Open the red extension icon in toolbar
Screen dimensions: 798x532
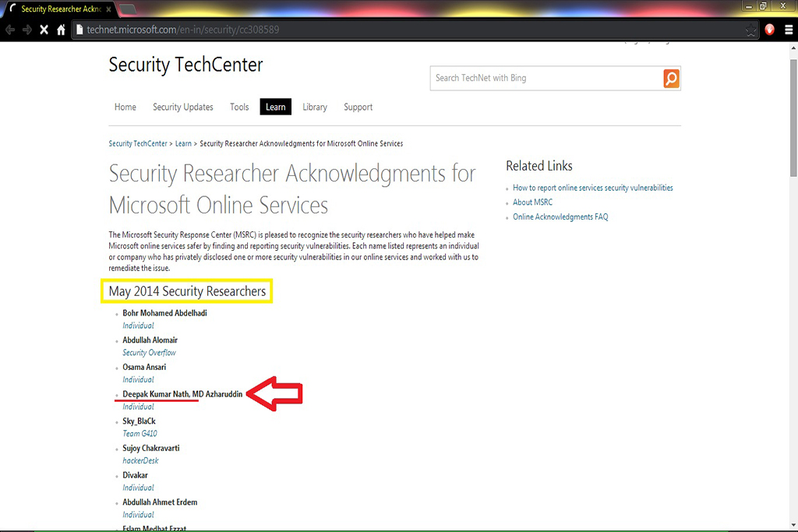(769, 30)
